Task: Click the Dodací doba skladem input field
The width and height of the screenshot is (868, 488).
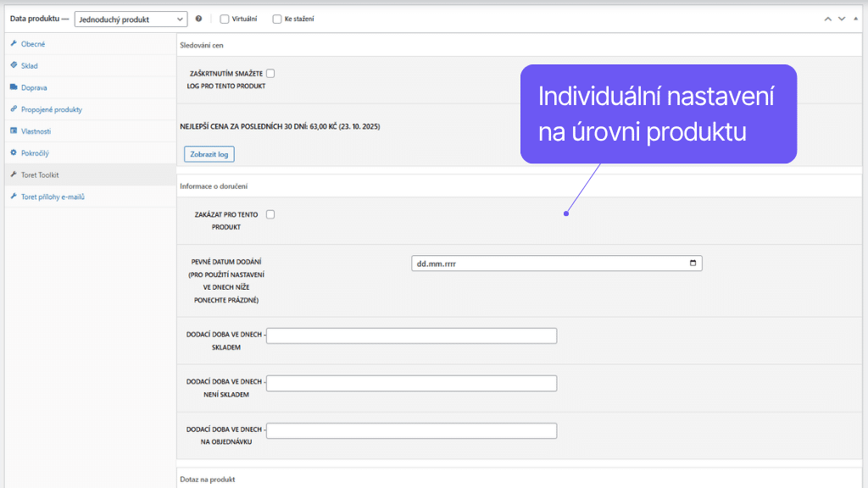Action: [x=411, y=335]
